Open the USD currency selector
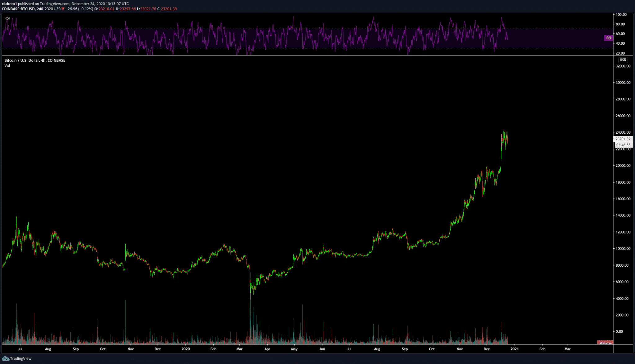Screen dimensions: 635x364 [x=623, y=60]
